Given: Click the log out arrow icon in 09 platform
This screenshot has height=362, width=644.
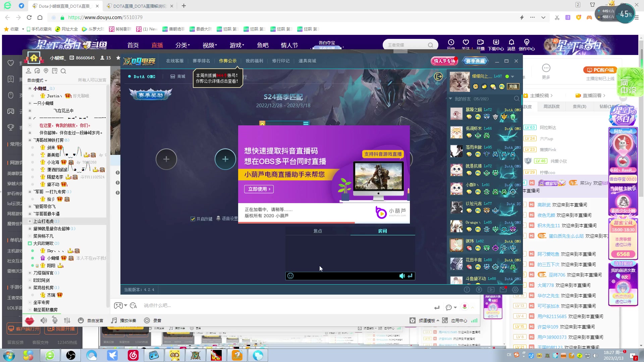Looking at the screenshot, I should [438, 76].
